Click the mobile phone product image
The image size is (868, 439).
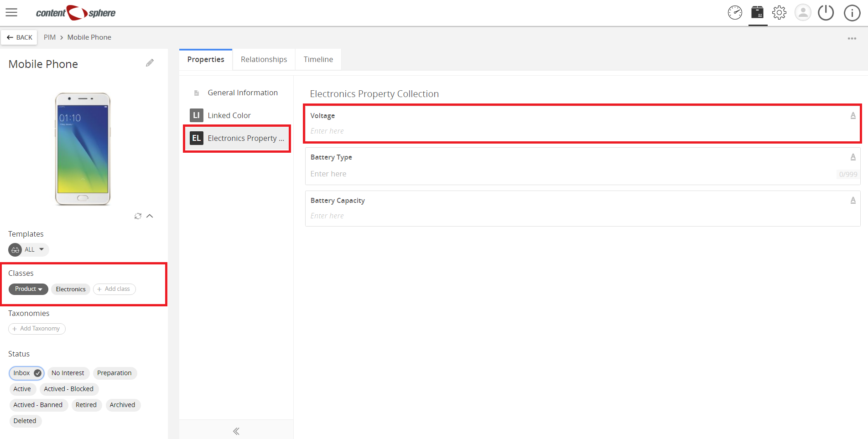pyautogui.click(x=83, y=149)
